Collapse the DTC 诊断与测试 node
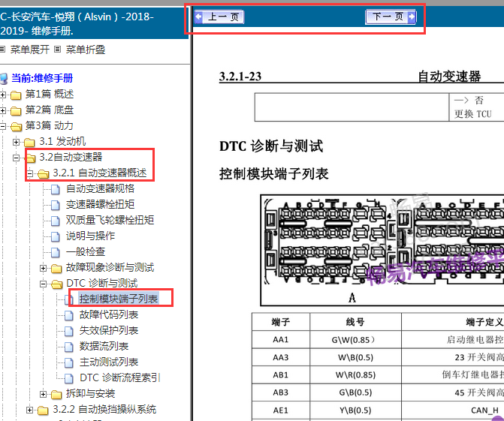Viewport: 504px width, 421px height. tap(43, 284)
